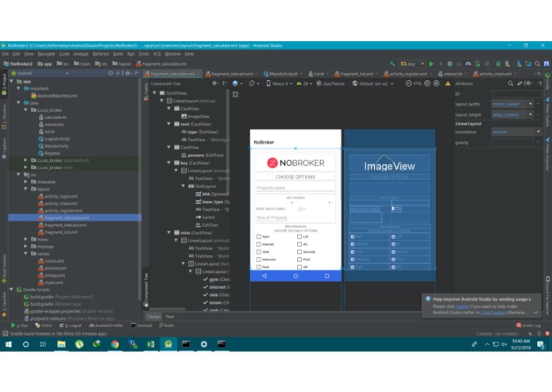This screenshot has width=552, height=392.
Task: Open the Component Tree gear settings icon
Action: tap(214, 83)
